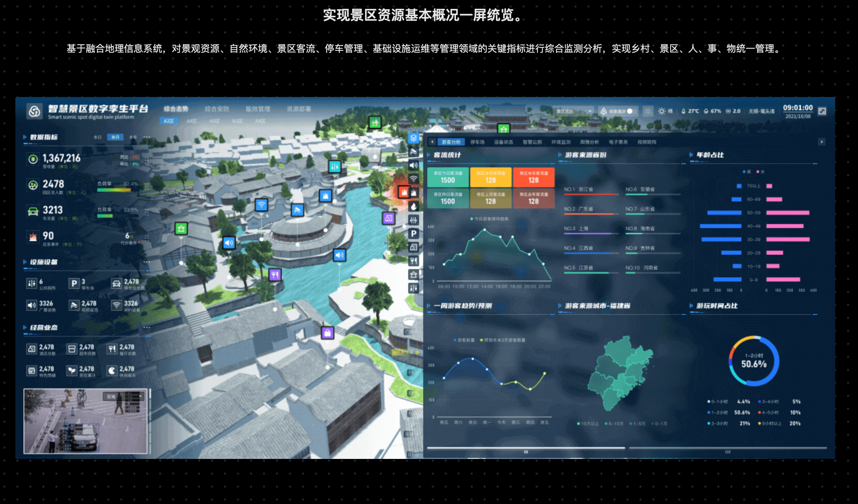Click the purple restaurant marker on map

[x=275, y=275]
